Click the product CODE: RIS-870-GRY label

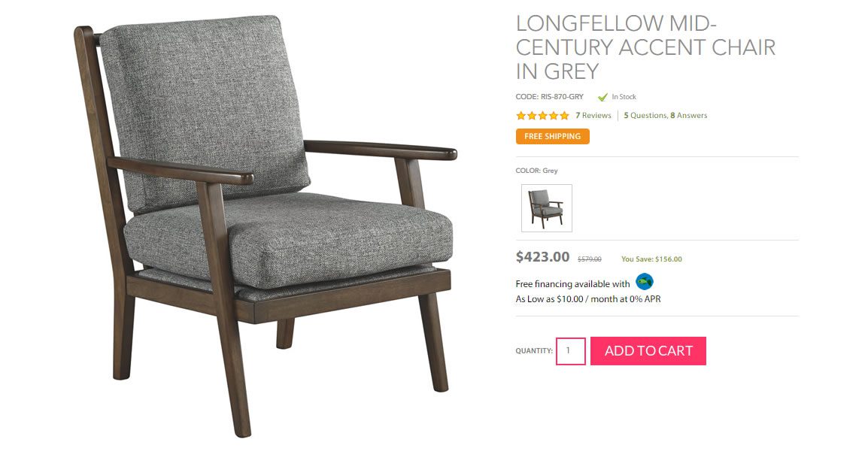(x=549, y=97)
